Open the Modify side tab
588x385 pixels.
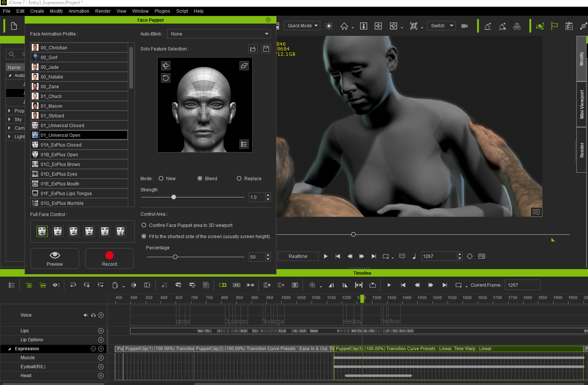582,59
